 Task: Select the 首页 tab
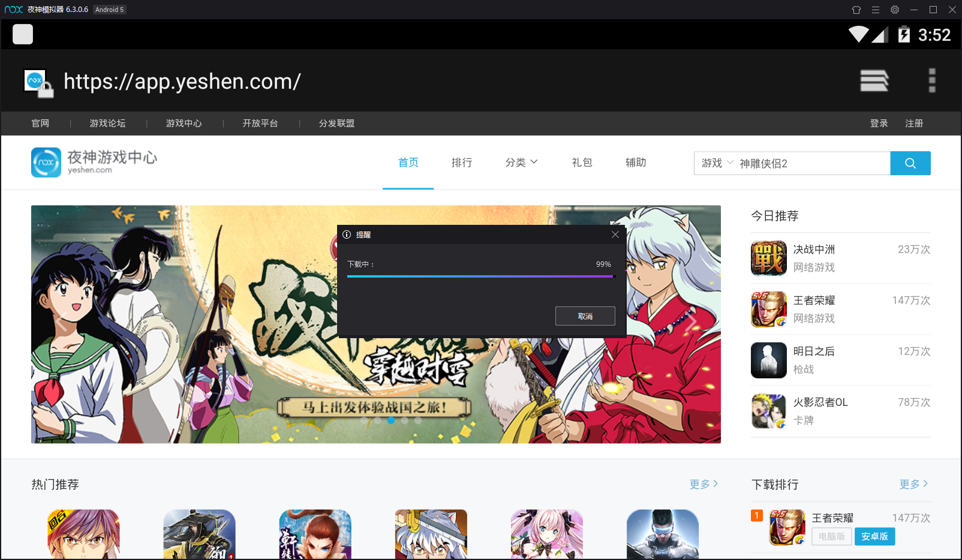pyautogui.click(x=408, y=162)
